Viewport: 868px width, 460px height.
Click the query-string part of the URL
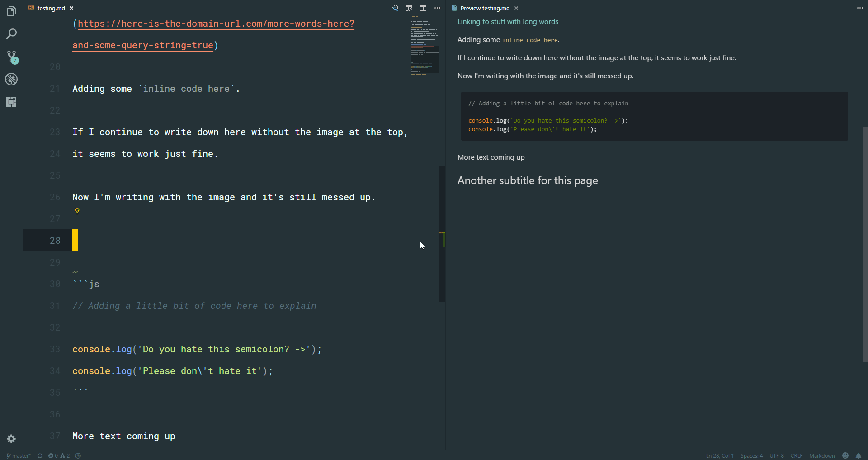[143, 45]
